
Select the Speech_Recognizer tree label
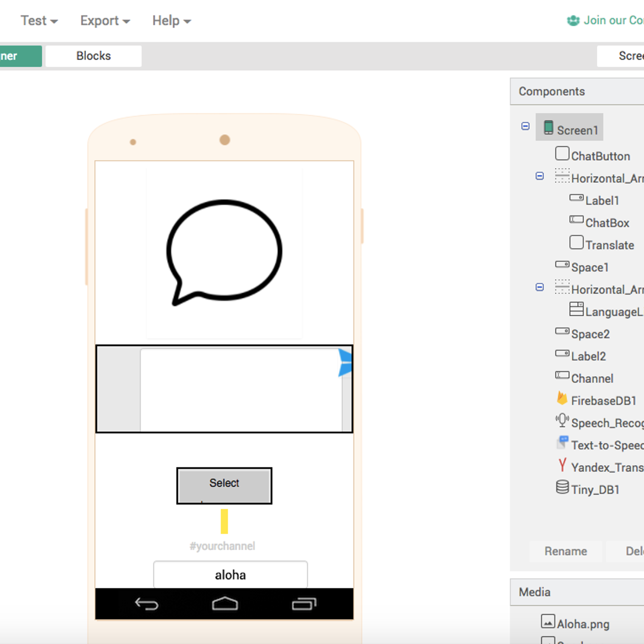(607, 423)
